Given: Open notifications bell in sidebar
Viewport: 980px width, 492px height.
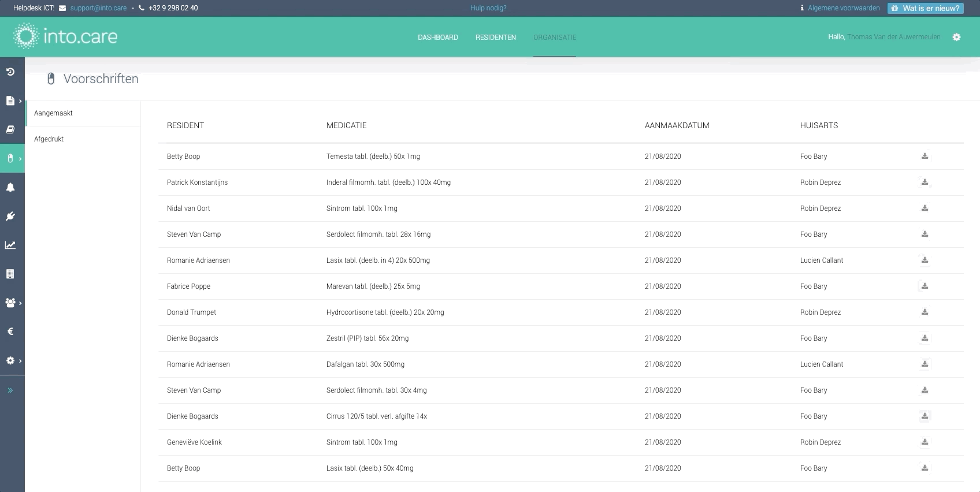Looking at the screenshot, I should pyautogui.click(x=10, y=187).
